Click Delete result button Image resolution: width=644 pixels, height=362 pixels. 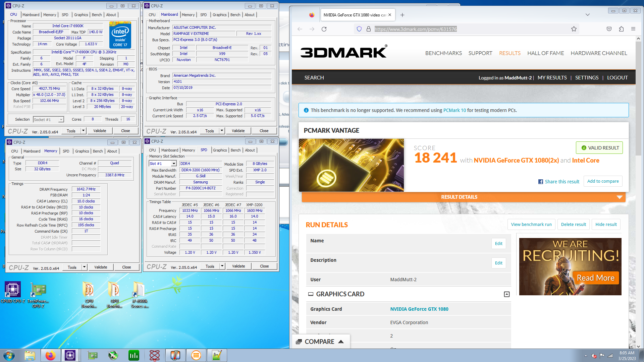click(574, 225)
